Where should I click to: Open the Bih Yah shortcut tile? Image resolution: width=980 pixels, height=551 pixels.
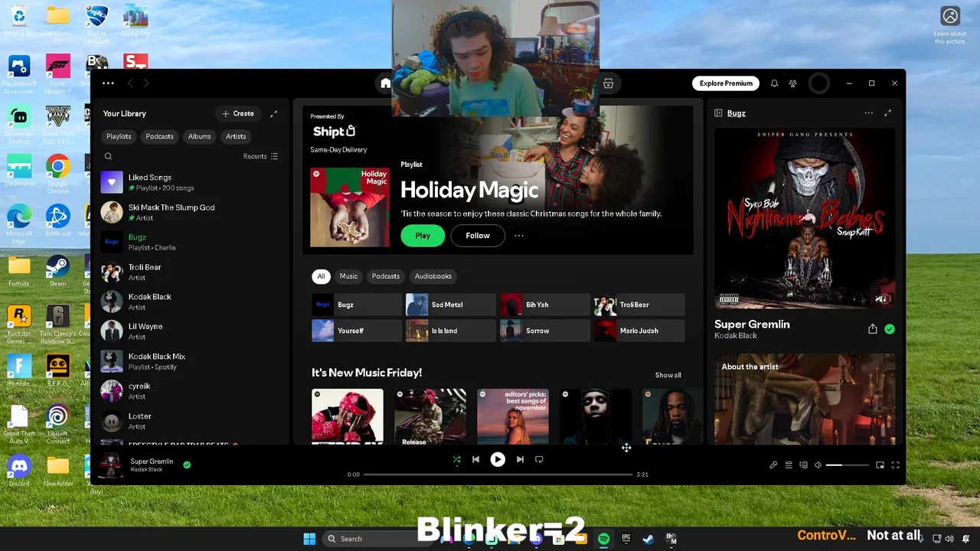(x=545, y=305)
